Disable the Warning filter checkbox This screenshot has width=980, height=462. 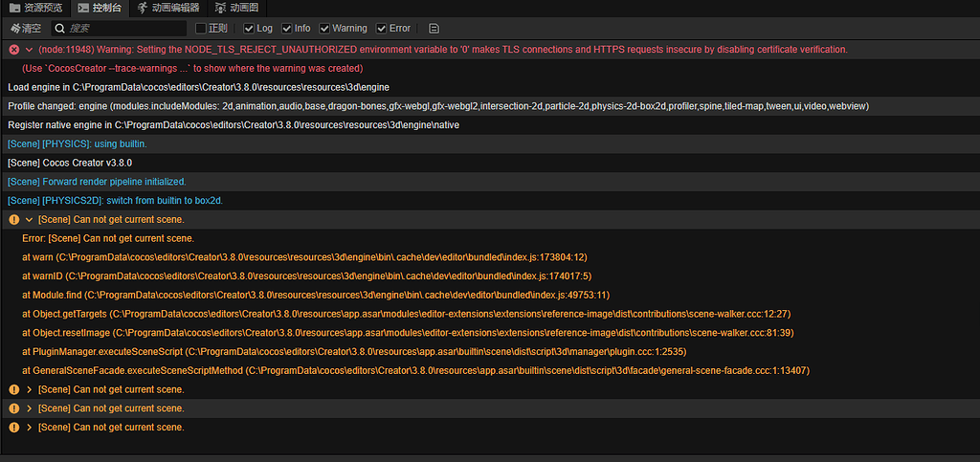[x=324, y=29]
